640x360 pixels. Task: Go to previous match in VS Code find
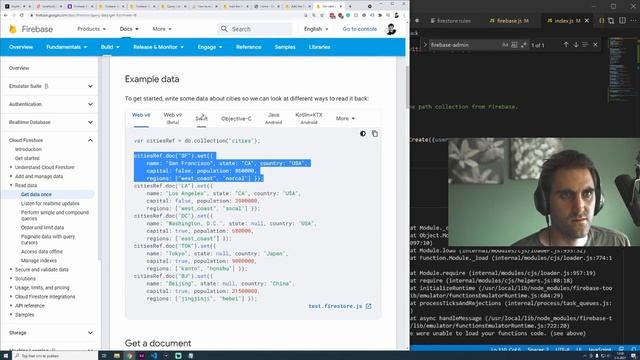(x=566, y=45)
